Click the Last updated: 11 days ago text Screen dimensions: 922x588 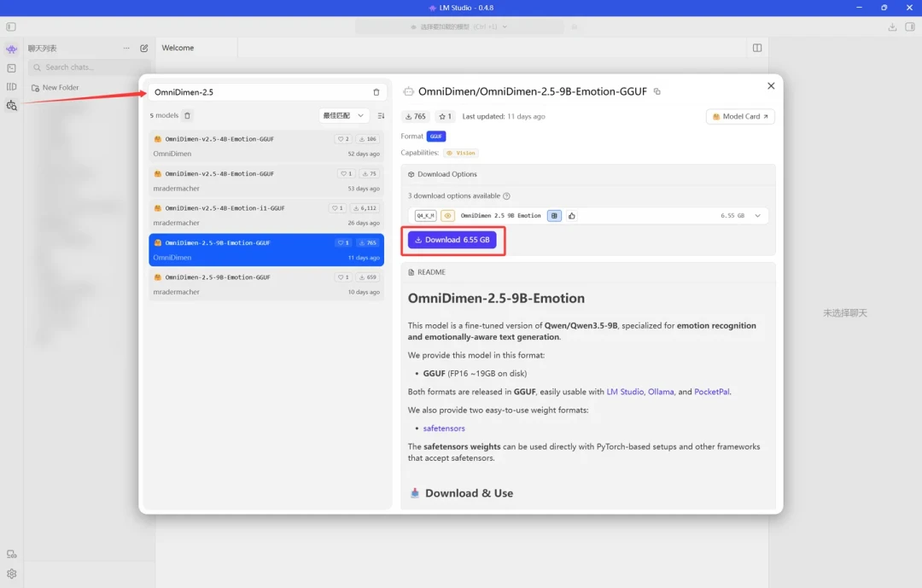point(504,116)
